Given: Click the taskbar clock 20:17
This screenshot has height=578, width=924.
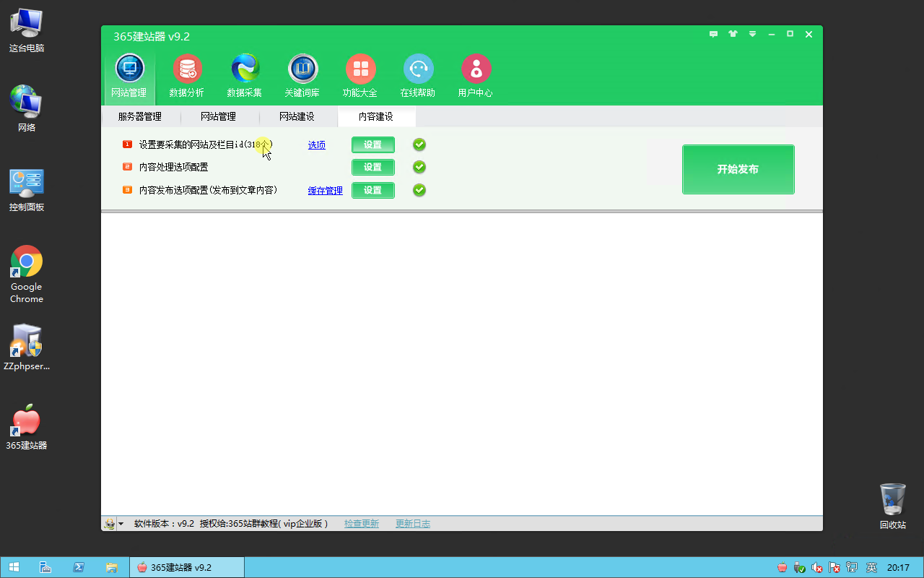Looking at the screenshot, I should pyautogui.click(x=898, y=568).
